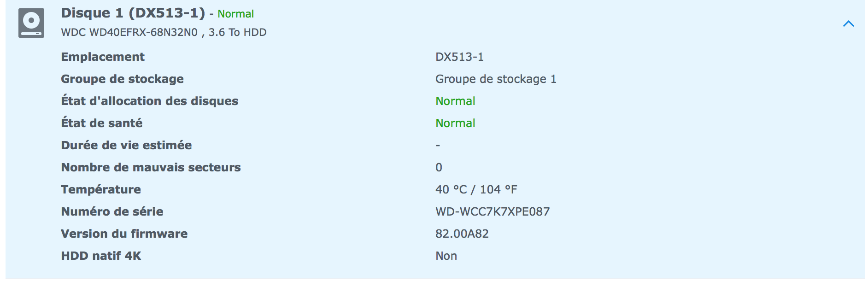Click the DX513-1 location value
The height and width of the screenshot is (281, 868).
tap(459, 57)
